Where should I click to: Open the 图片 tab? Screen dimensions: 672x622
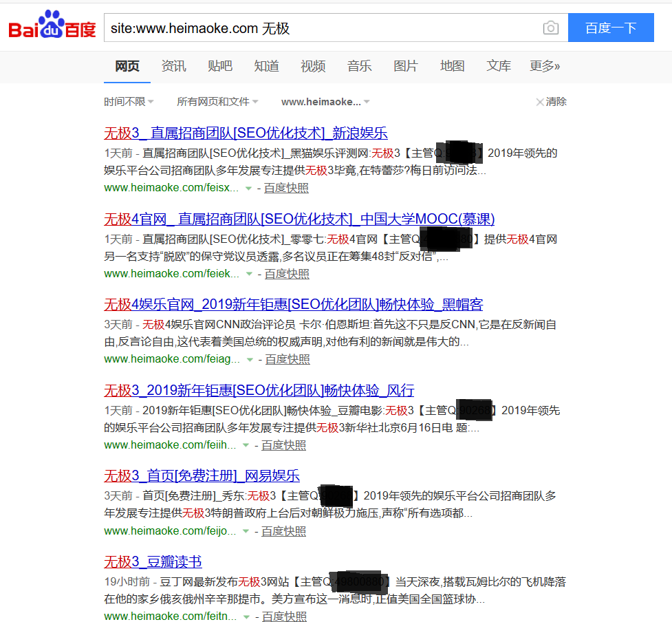tap(405, 66)
